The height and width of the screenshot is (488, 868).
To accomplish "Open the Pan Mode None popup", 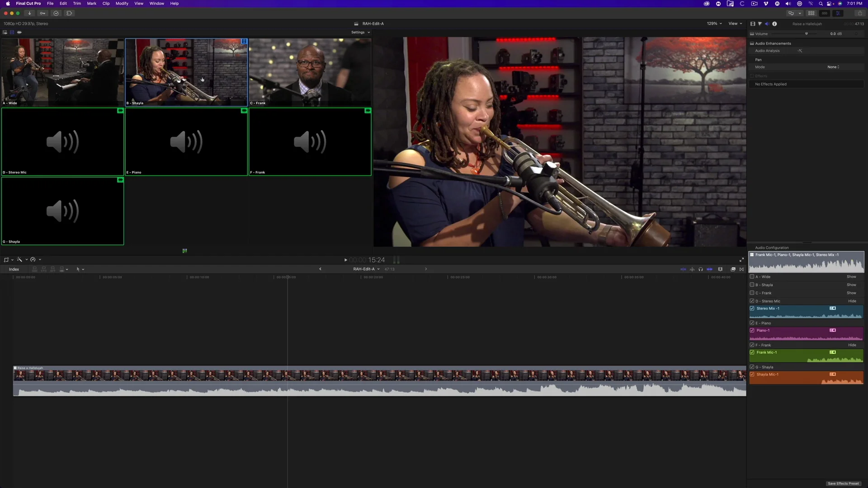I will tap(833, 67).
